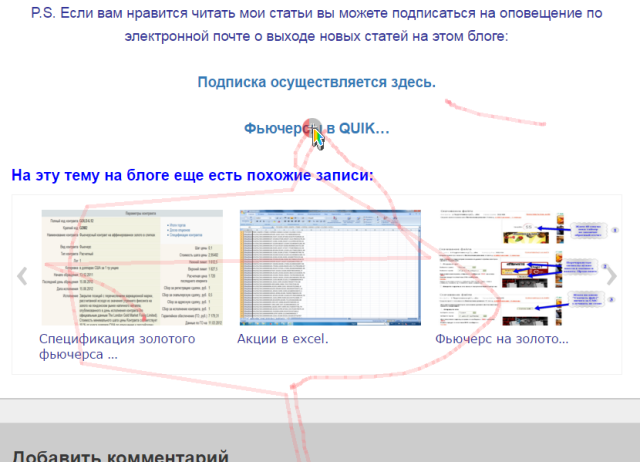The image size is (640, 462).
Task: Click the 'Фьючерс на золото…' caption link
Action: [x=501, y=339]
